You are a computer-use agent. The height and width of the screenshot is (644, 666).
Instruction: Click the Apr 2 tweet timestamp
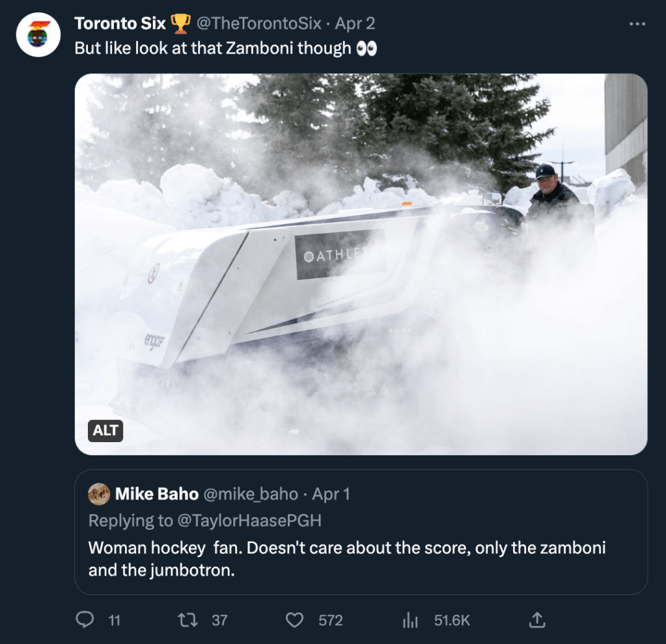coord(355,24)
